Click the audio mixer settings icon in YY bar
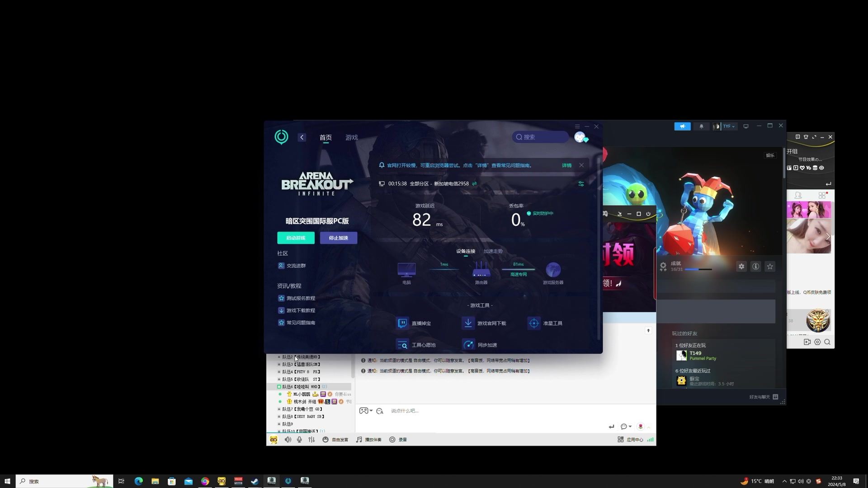 tap(311, 440)
